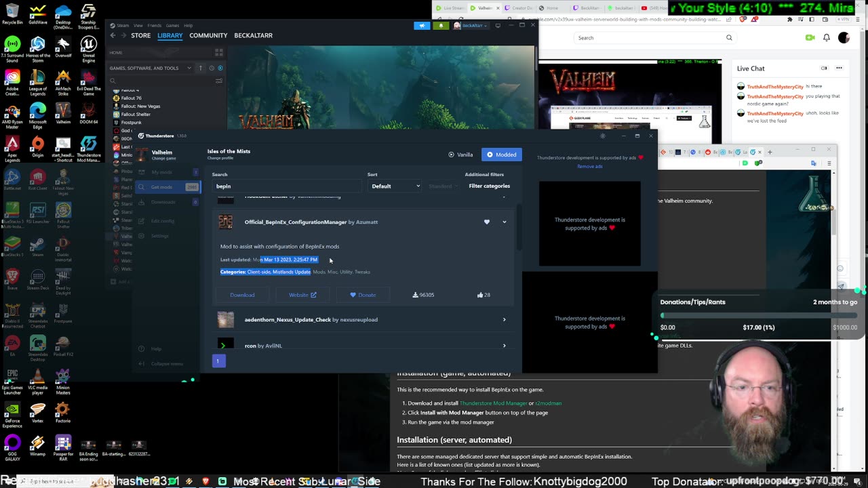Screen dimensions: 868x488
Task: Open the Sort dropdown set to Default
Action: (x=395, y=186)
